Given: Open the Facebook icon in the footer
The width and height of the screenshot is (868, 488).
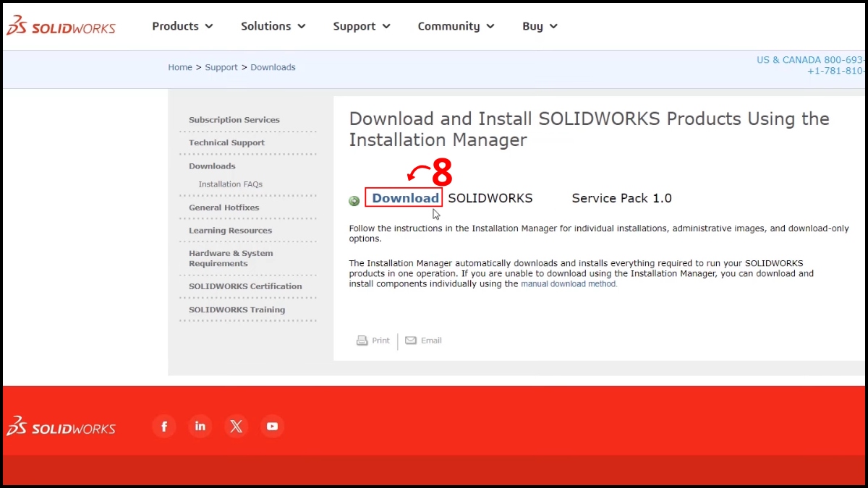Looking at the screenshot, I should pyautogui.click(x=164, y=427).
